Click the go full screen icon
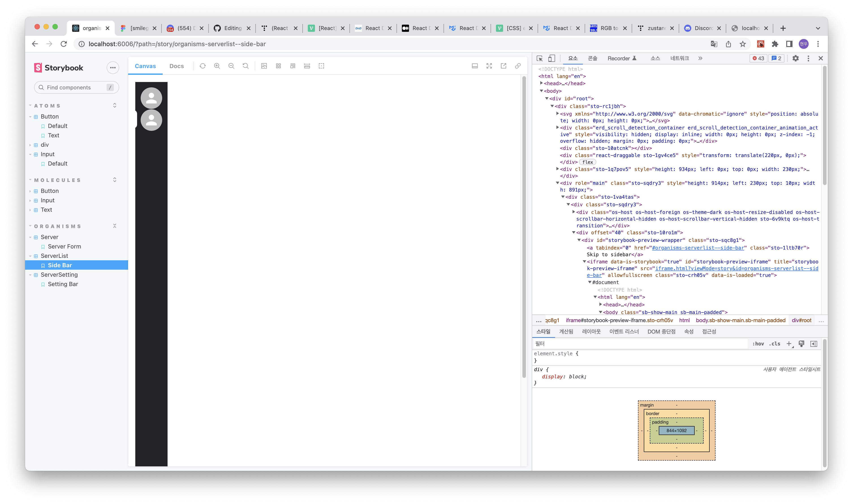The image size is (853, 504). tap(489, 66)
